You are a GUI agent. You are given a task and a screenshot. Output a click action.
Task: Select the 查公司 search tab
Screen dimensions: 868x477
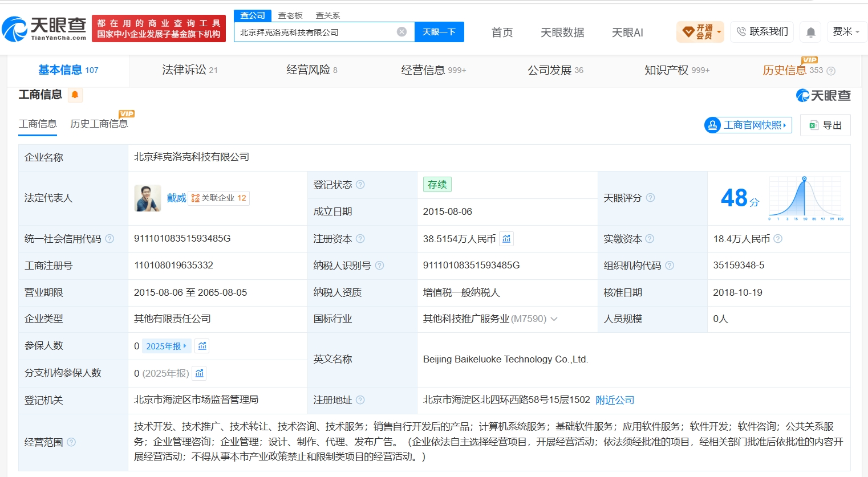click(253, 15)
